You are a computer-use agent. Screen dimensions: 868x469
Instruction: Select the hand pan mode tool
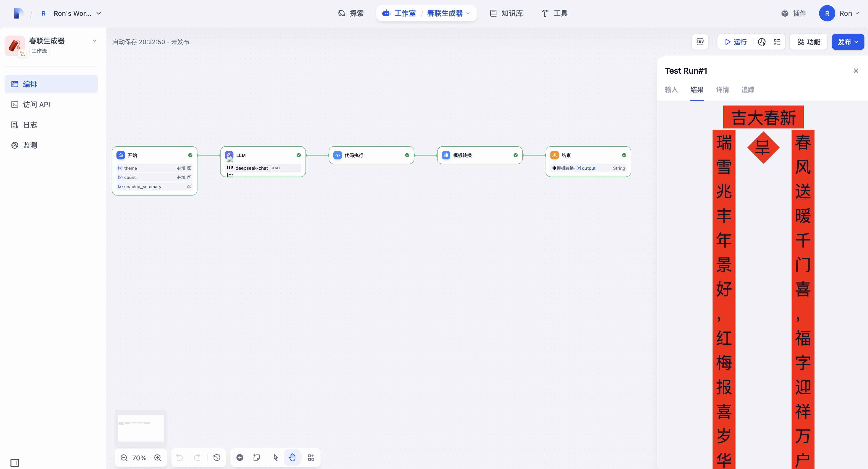(292, 457)
